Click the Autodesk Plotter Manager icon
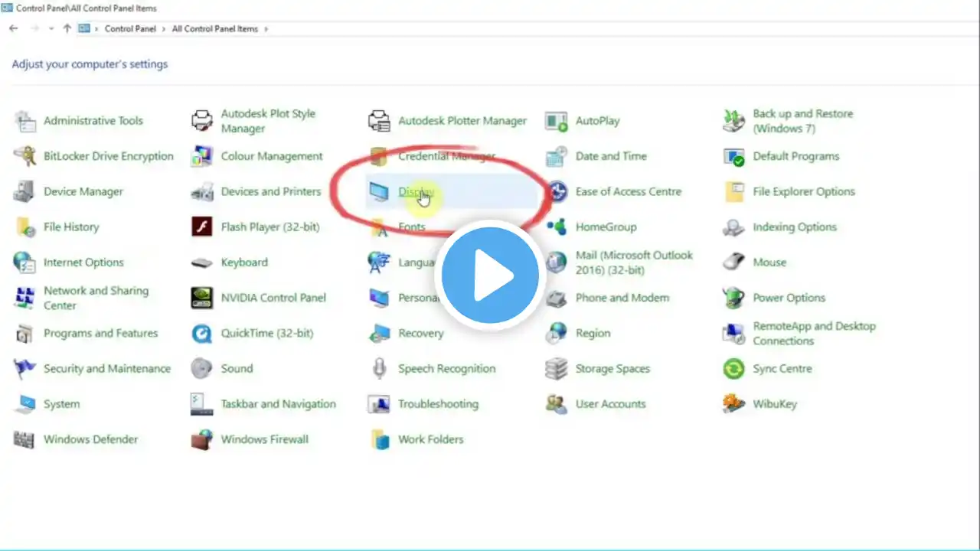The image size is (980, 551). [379, 121]
